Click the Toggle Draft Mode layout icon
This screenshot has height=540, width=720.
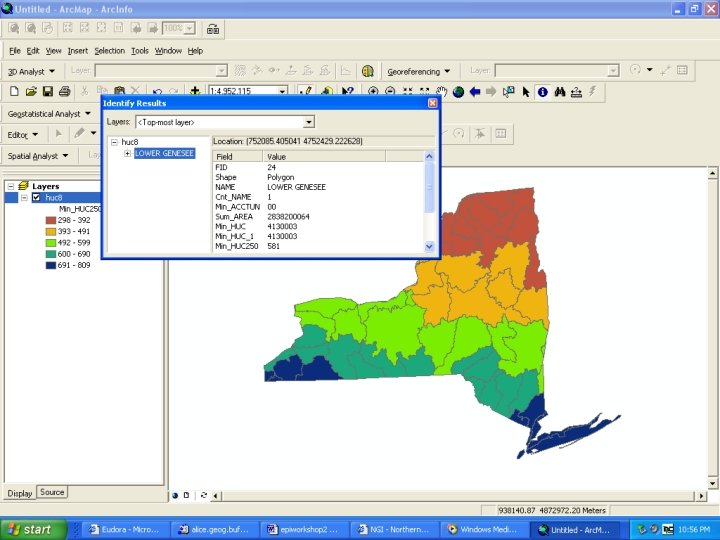(213, 29)
